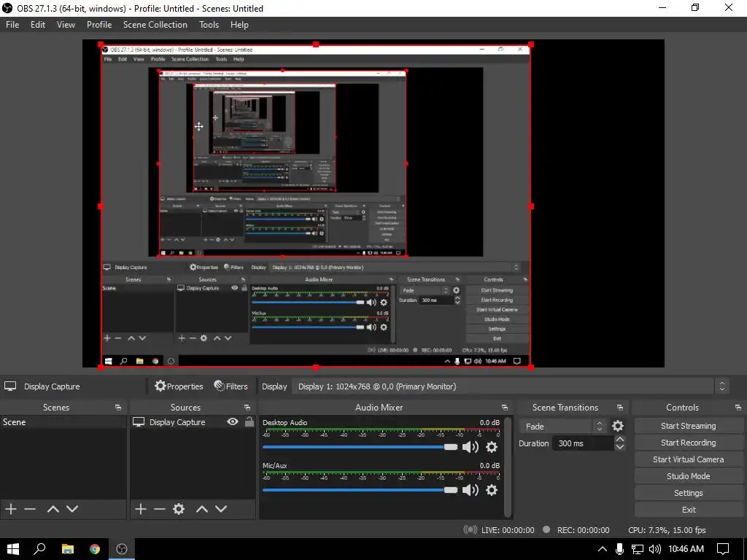Click the OBS Studio taskbar icon
The height and width of the screenshot is (560, 747).
tap(122, 549)
